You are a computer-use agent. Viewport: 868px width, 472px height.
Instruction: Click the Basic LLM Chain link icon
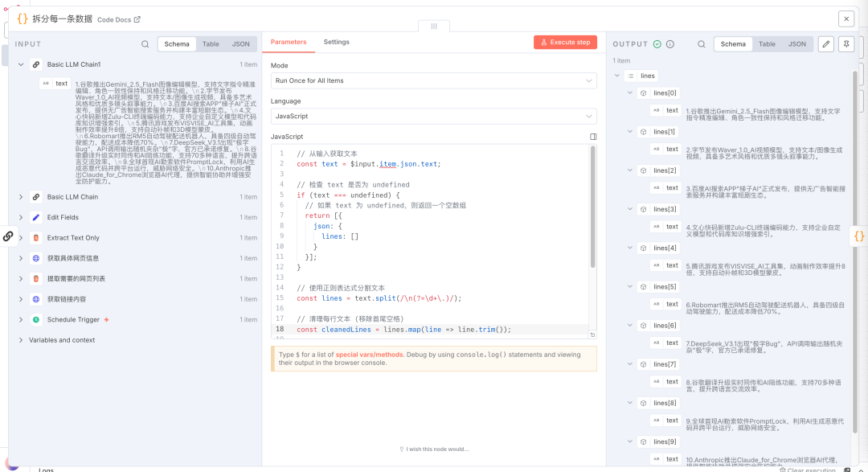click(36, 197)
